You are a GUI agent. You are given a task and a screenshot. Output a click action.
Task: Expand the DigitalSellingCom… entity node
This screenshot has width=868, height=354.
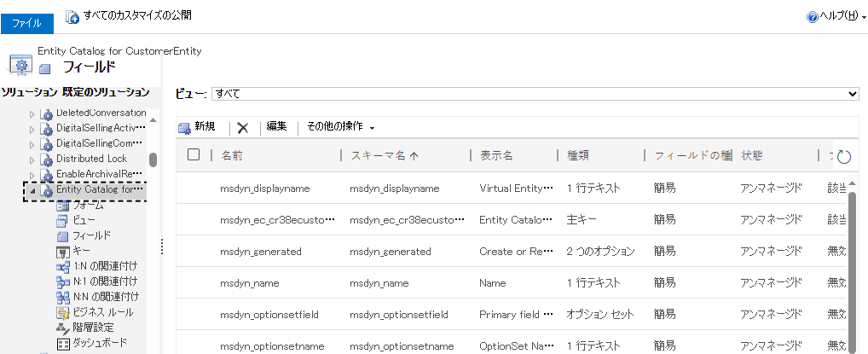point(32,145)
